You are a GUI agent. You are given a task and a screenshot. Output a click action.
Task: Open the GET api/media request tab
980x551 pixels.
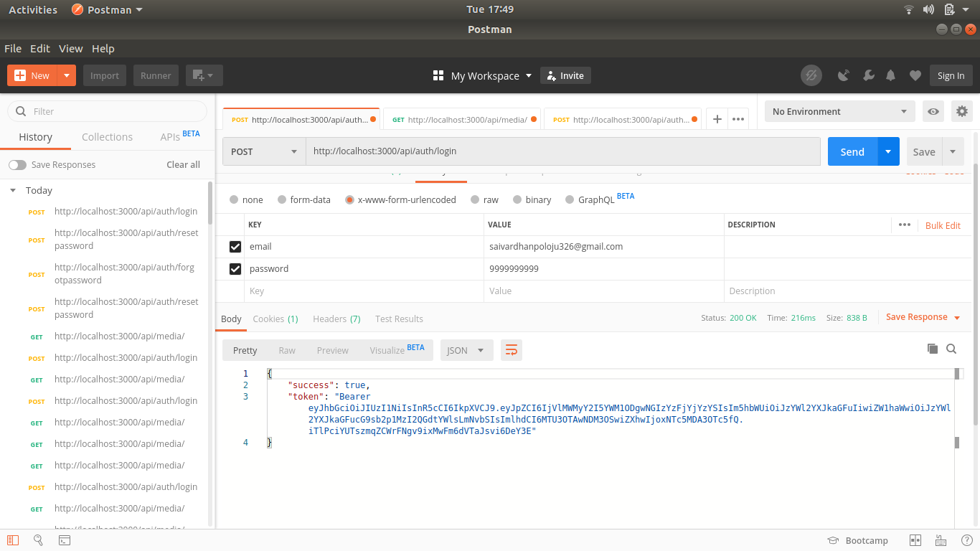tap(463, 120)
